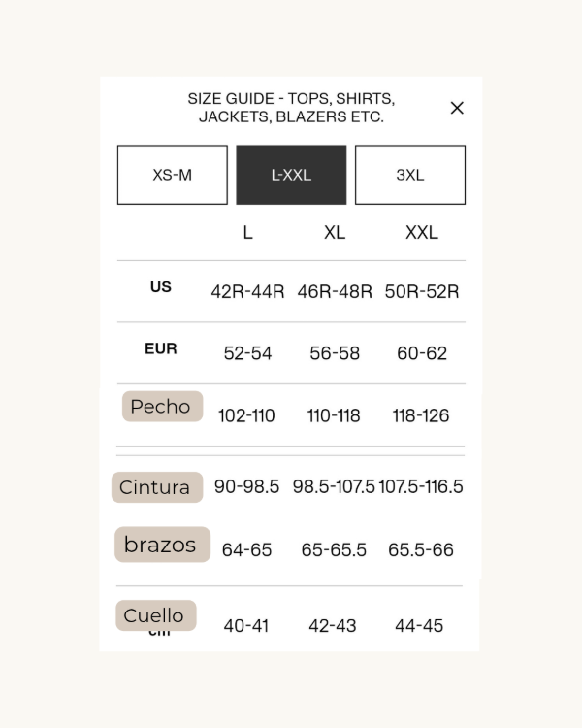
Task: Click the Pecho measurement label
Action: 161,407
